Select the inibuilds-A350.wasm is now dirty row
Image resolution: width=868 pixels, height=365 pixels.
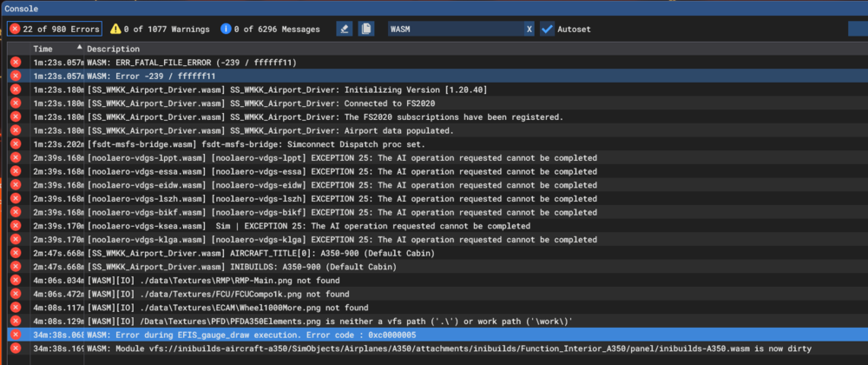(x=434, y=348)
